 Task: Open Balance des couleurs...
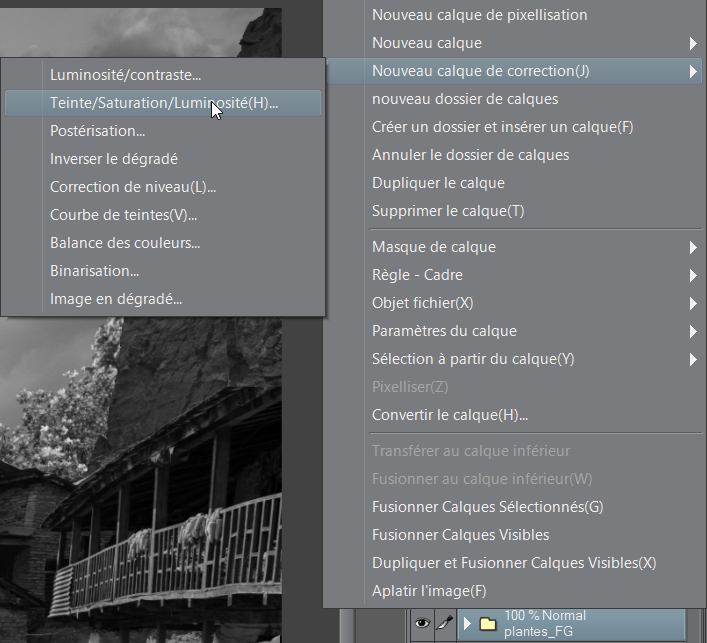(125, 243)
